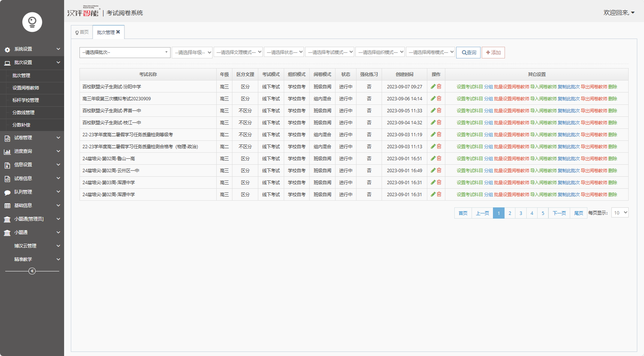The height and width of the screenshot is (356, 644).
Task: Click the file icon beside 信息设置
Action: coord(7,165)
